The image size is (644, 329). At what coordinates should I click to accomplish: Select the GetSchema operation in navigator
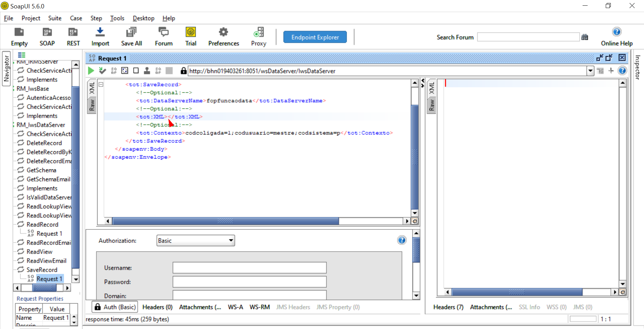pyautogui.click(x=41, y=170)
